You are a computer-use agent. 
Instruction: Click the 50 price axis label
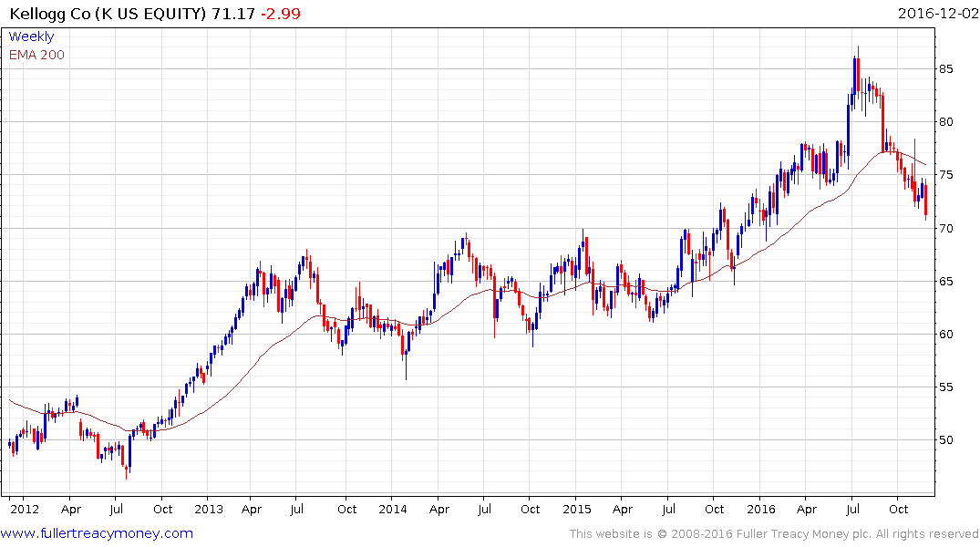point(945,440)
